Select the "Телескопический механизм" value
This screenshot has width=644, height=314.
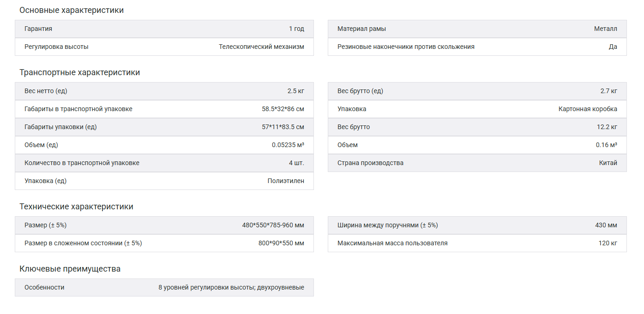[x=261, y=47]
